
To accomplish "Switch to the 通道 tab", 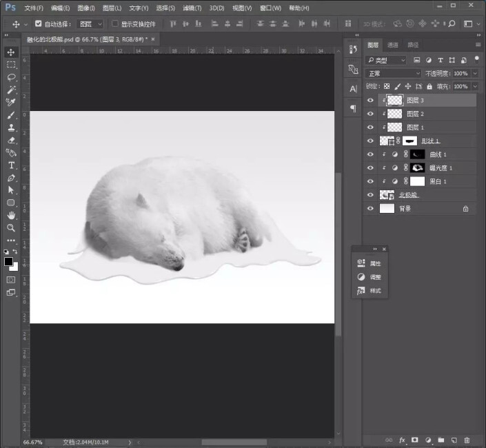I will [x=393, y=45].
